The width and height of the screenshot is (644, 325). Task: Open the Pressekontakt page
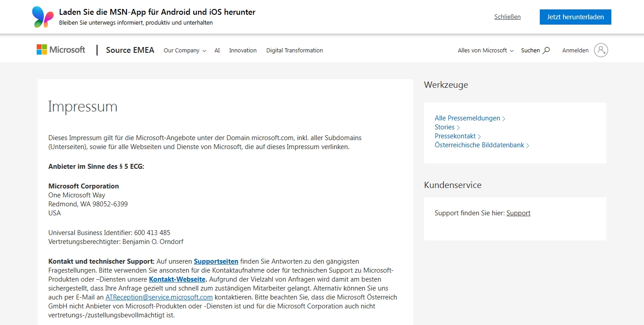coord(455,136)
